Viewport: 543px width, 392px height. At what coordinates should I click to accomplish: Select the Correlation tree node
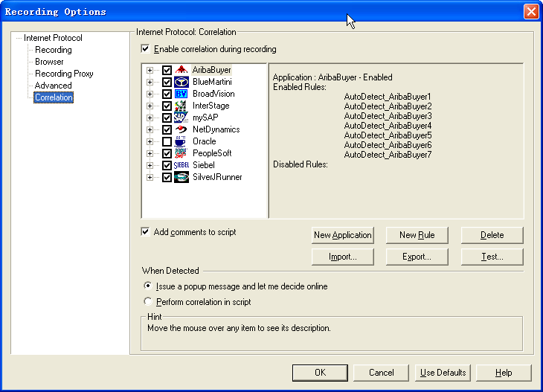coord(54,97)
